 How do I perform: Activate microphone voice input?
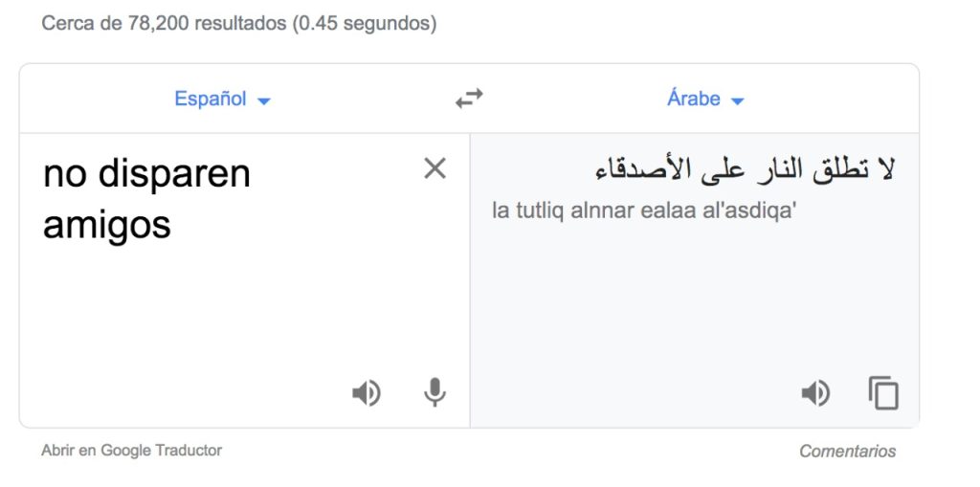tap(434, 392)
